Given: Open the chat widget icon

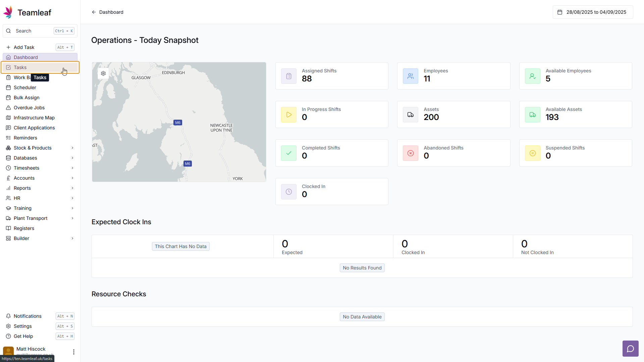Looking at the screenshot, I should pos(630,349).
